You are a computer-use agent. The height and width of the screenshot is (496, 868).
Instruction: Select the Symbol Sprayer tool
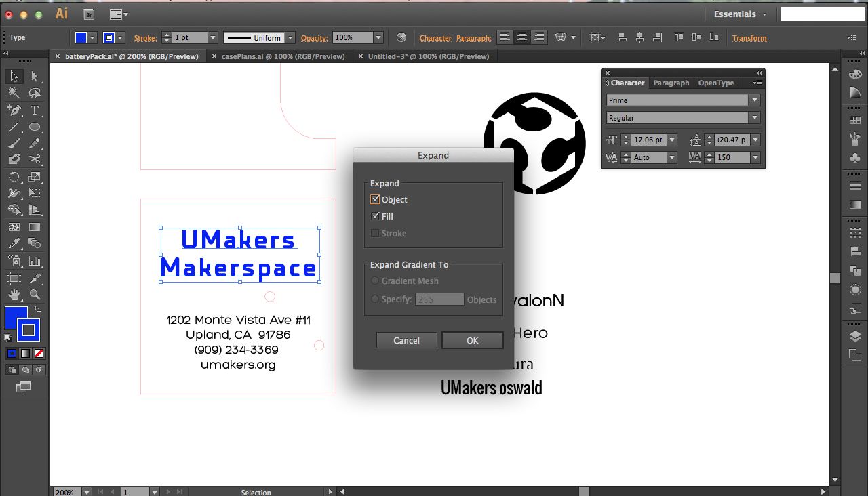[x=14, y=262]
